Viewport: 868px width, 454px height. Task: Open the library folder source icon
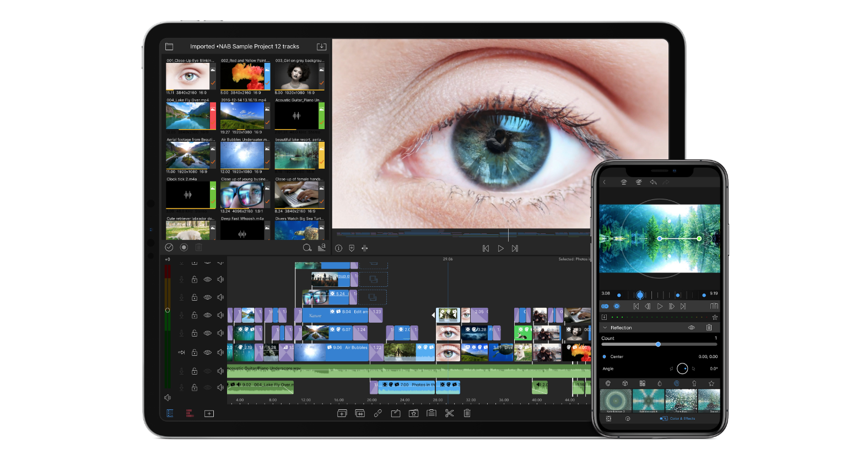169,47
